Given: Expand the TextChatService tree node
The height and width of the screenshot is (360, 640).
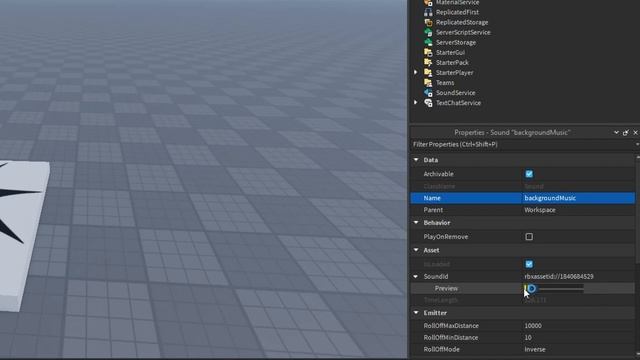Looking at the screenshot, I should 416,102.
